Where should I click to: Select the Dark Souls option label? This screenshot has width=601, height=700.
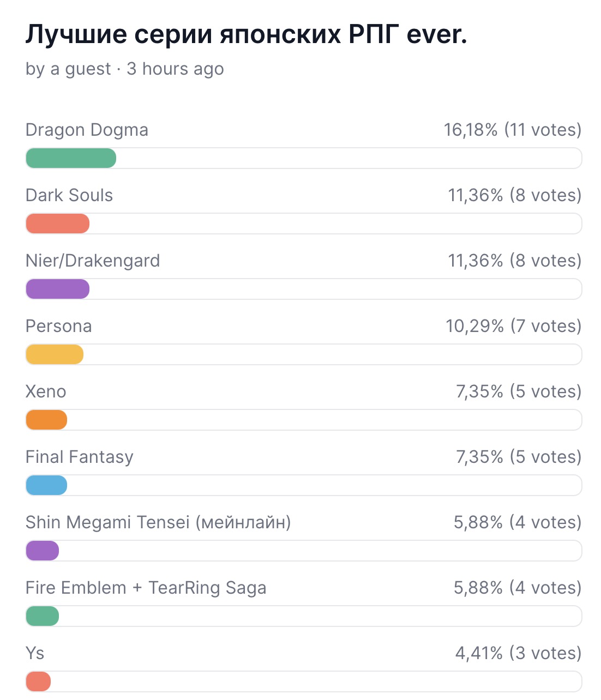click(x=69, y=195)
